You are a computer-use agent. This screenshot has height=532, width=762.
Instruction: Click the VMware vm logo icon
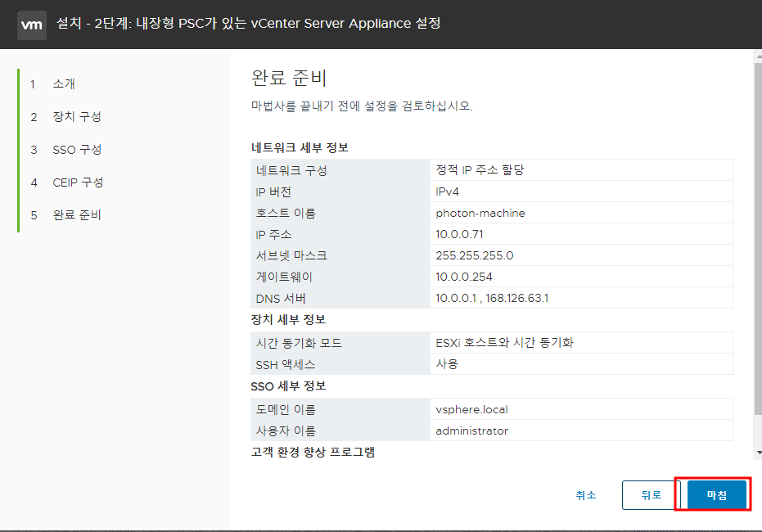[32, 25]
